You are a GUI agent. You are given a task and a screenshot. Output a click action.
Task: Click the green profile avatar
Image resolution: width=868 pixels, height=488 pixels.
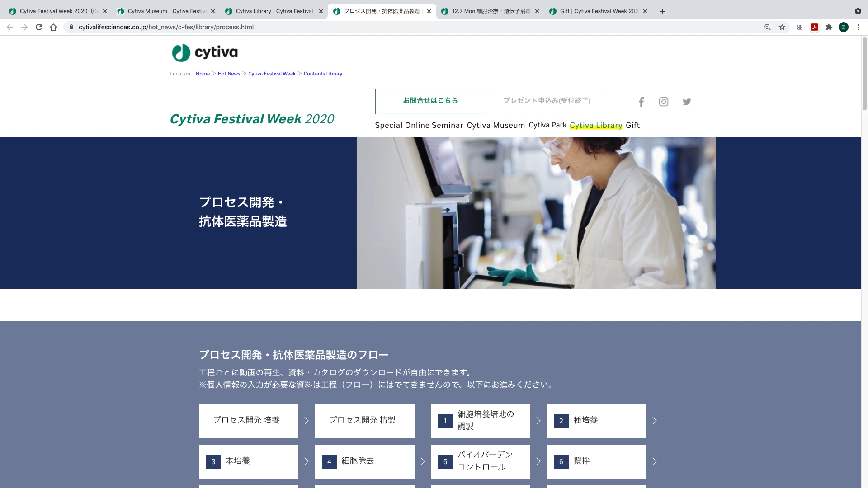point(844,27)
